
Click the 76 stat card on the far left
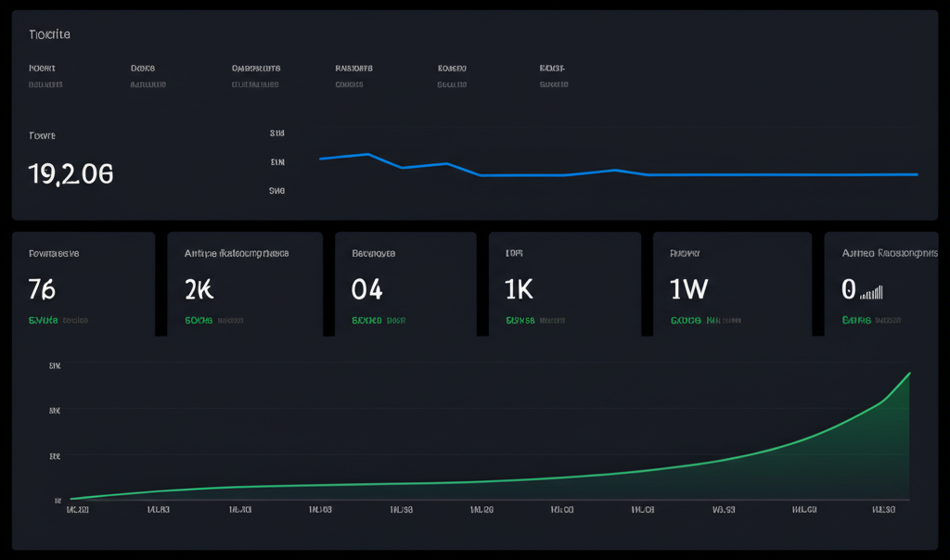click(79, 283)
